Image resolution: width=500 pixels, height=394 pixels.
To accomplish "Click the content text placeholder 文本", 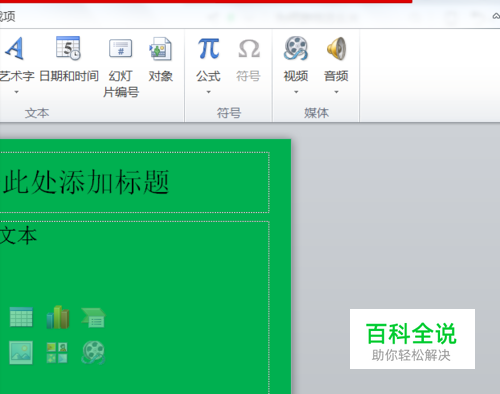I will click(19, 236).
